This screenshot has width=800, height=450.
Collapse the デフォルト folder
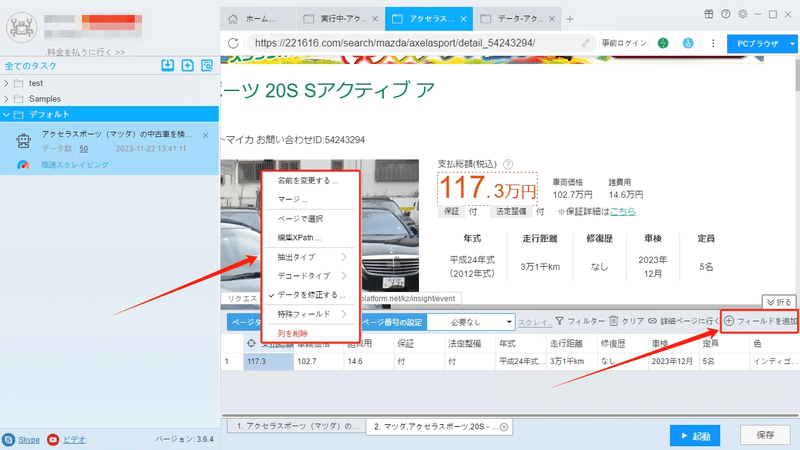[x=6, y=114]
